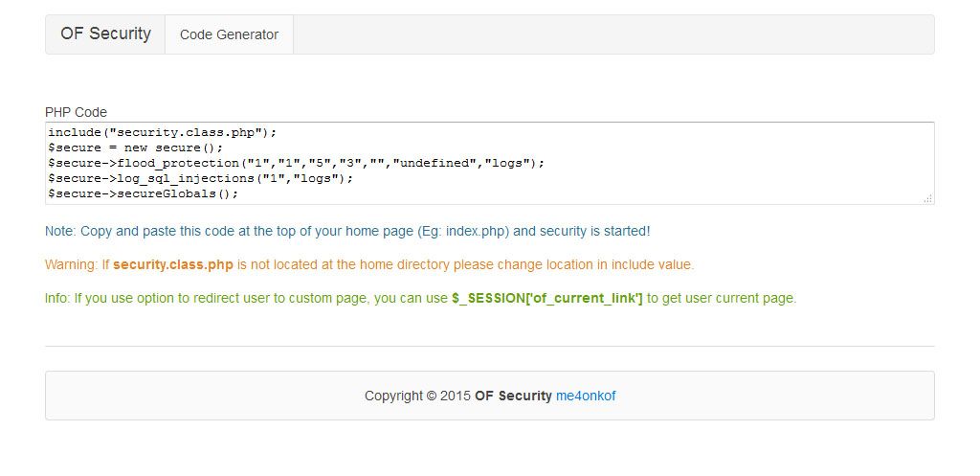Click bold $_SESSION['of_current_link'] green text
Viewport: 980px width, 476px height.
point(546,299)
